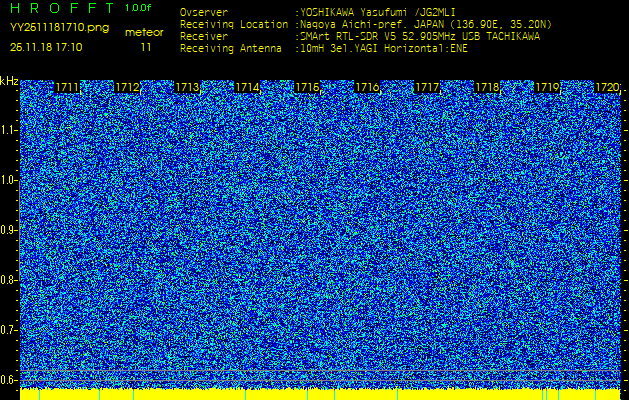Click the 'meteor' label
Screen dimensions: 629x400
coord(144,32)
